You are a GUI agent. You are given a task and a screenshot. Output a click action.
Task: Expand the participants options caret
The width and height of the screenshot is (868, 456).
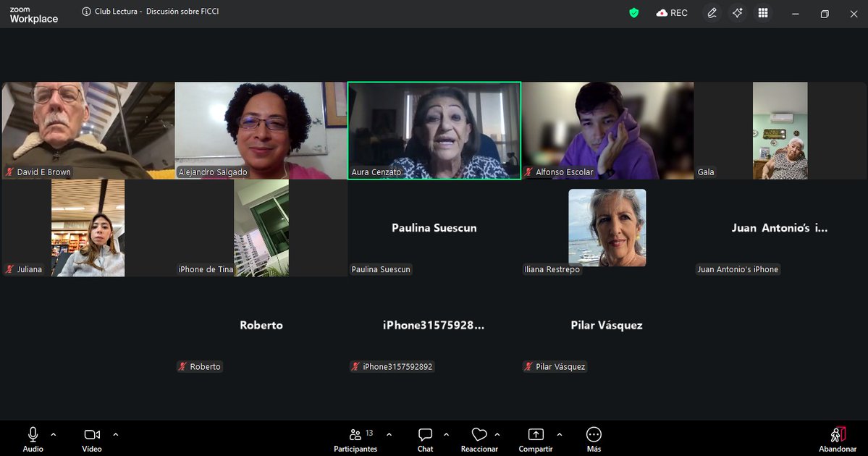[x=389, y=435]
